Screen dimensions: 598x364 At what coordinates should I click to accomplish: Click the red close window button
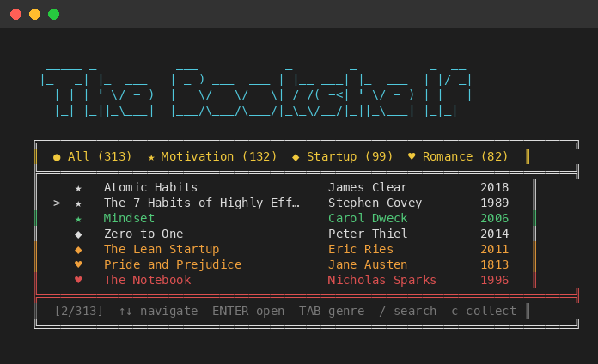pos(16,15)
